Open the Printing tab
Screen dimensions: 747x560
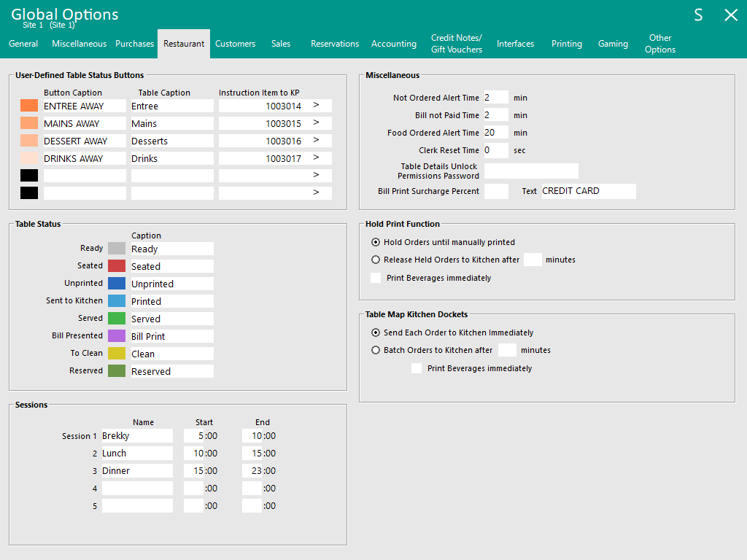point(566,44)
